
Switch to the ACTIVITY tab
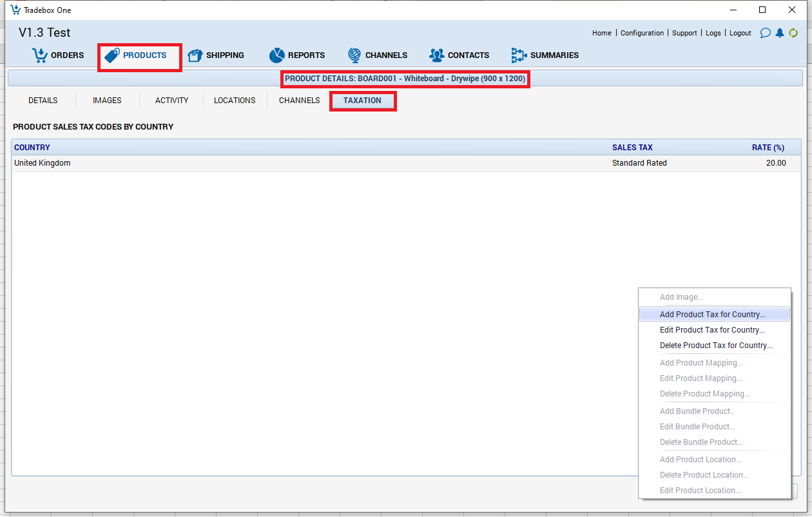pos(172,101)
